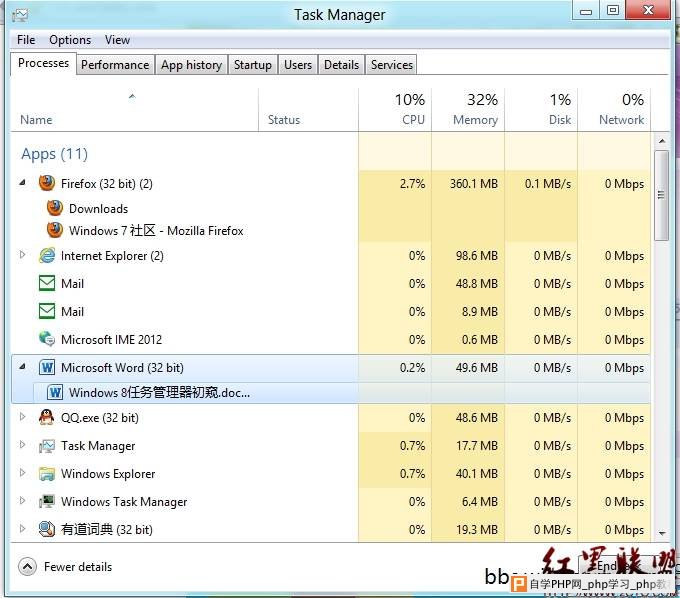Sort processes by the Memory column header

(475, 119)
